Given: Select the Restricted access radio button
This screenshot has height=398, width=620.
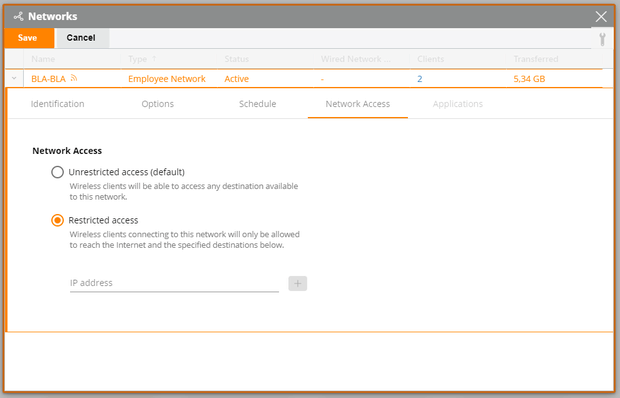Looking at the screenshot, I should pos(57,220).
